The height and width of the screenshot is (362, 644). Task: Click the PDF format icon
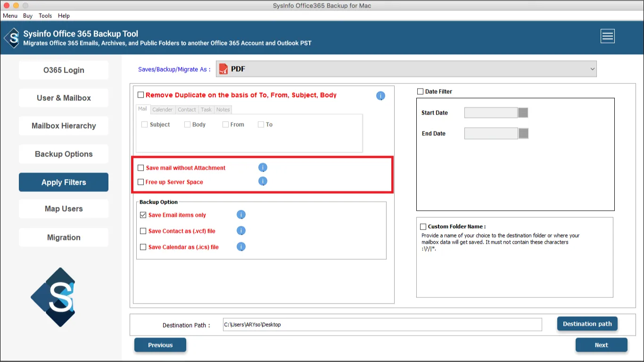point(223,69)
